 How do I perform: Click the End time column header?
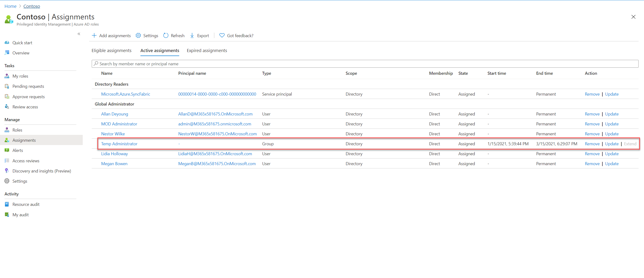[x=544, y=73]
